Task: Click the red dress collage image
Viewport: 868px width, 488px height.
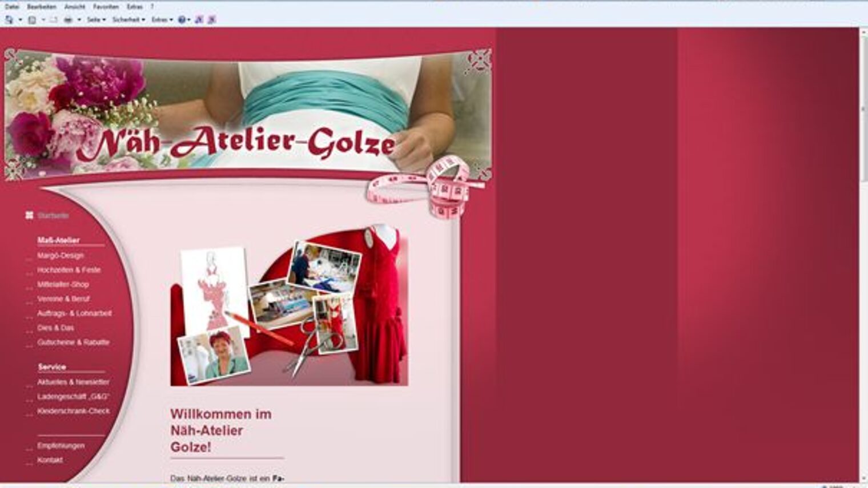Action: [289, 305]
